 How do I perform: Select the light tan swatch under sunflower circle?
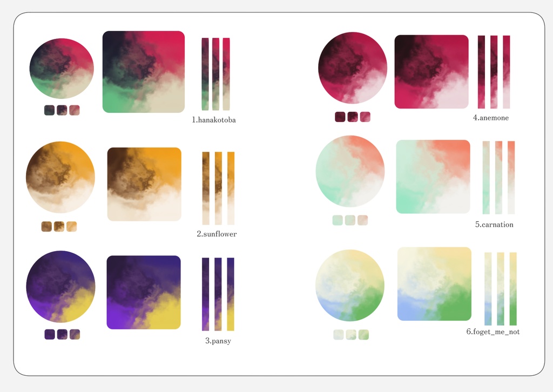pyautogui.click(x=71, y=226)
